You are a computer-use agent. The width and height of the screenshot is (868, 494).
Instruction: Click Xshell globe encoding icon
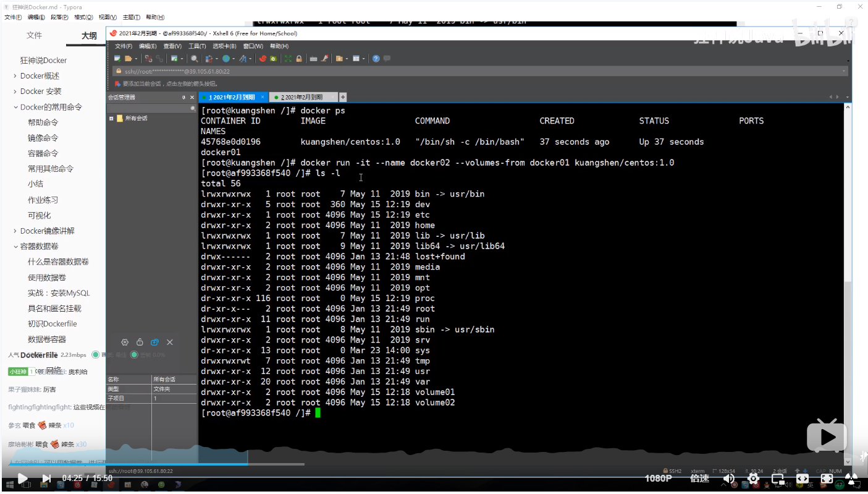(x=226, y=59)
